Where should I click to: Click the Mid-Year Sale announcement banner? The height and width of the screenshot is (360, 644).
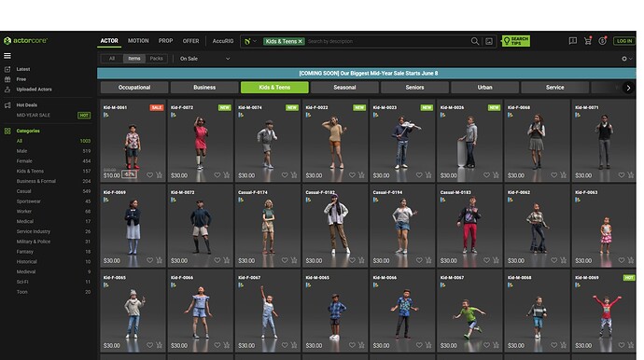click(367, 73)
